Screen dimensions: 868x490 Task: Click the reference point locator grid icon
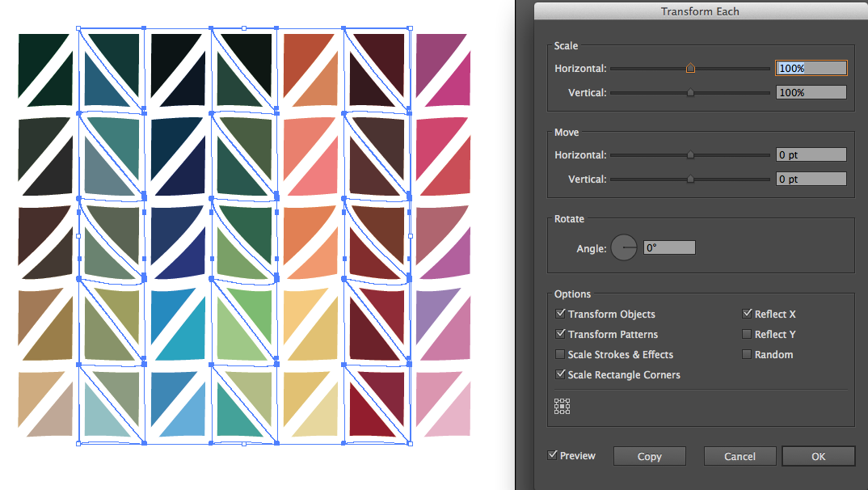click(x=562, y=406)
